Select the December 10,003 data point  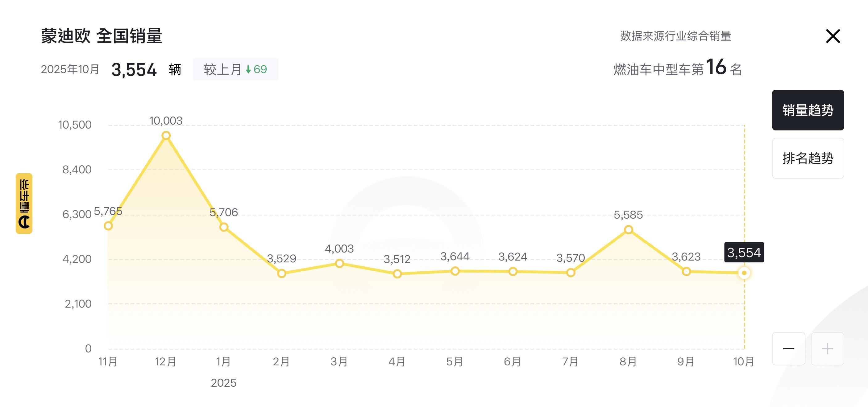pos(166,136)
